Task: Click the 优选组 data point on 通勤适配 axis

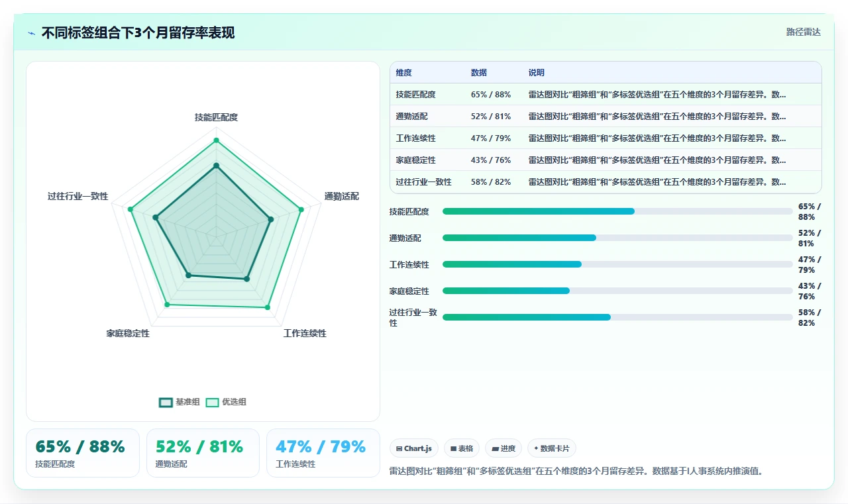Action: click(301, 209)
